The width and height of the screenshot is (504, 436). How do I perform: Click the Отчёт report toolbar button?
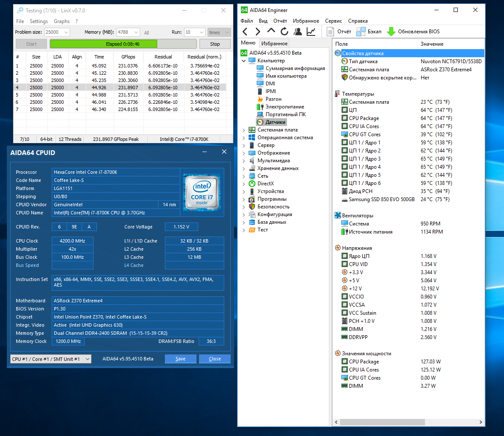point(339,32)
